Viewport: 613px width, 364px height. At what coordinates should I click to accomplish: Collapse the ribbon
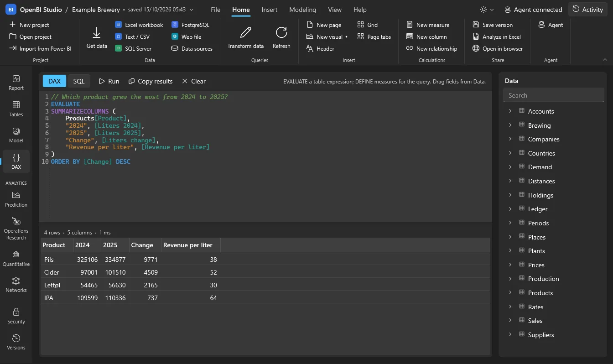[605, 60]
